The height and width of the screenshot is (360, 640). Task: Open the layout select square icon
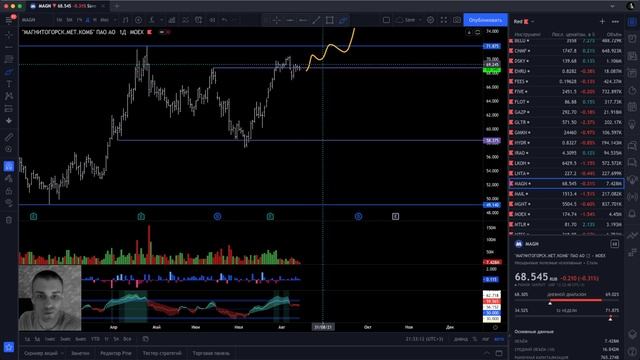(386, 20)
